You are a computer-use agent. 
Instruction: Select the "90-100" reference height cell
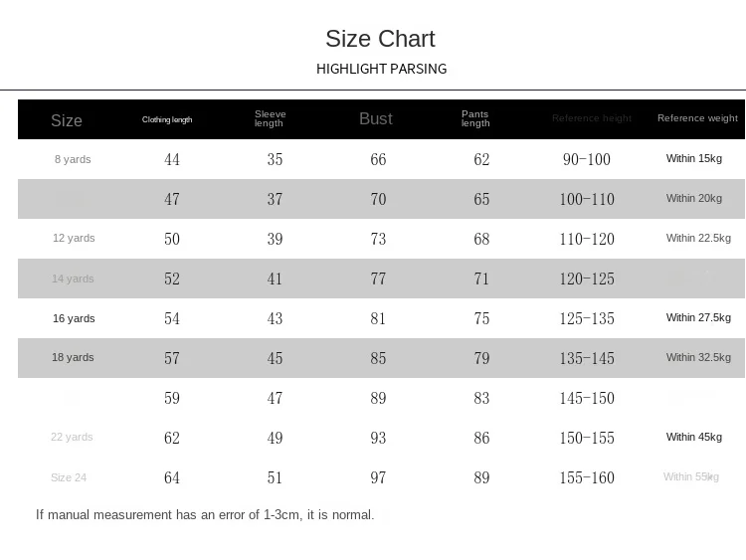(x=587, y=159)
